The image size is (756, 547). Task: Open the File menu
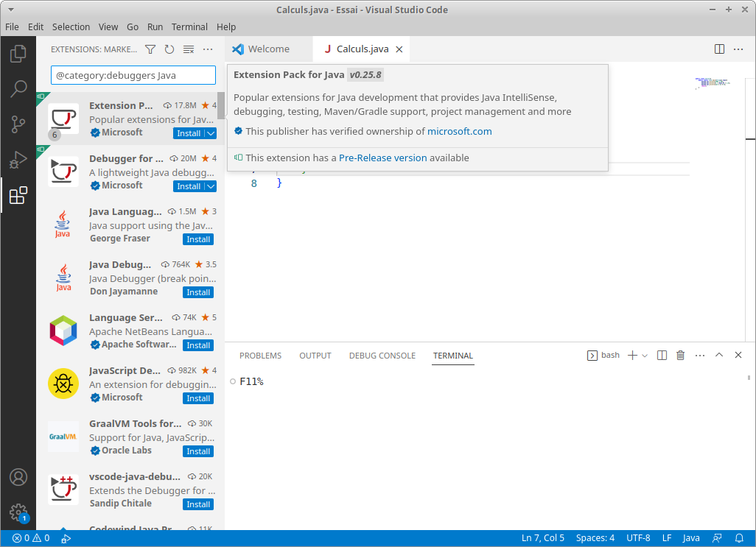pyautogui.click(x=12, y=27)
